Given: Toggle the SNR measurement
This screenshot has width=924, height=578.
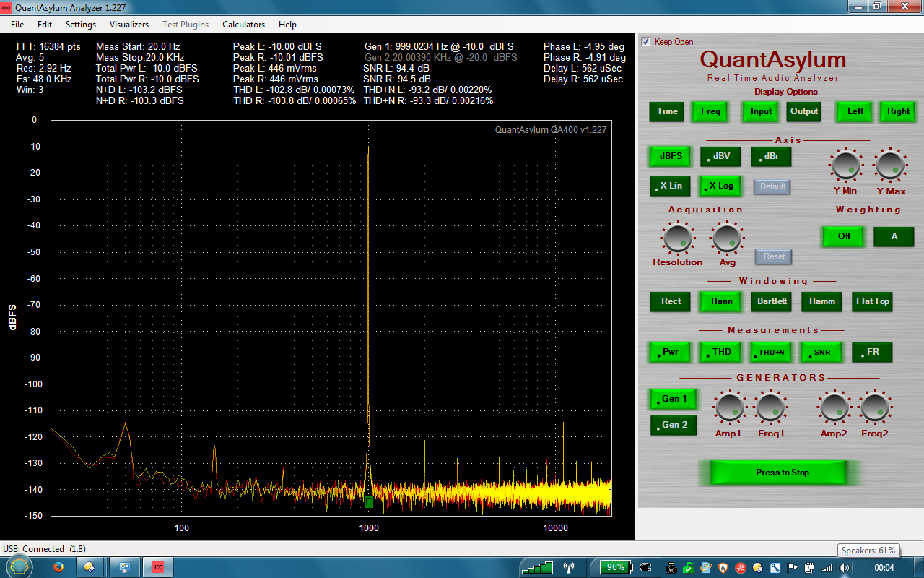Looking at the screenshot, I should pyautogui.click(x=821, y=352).
